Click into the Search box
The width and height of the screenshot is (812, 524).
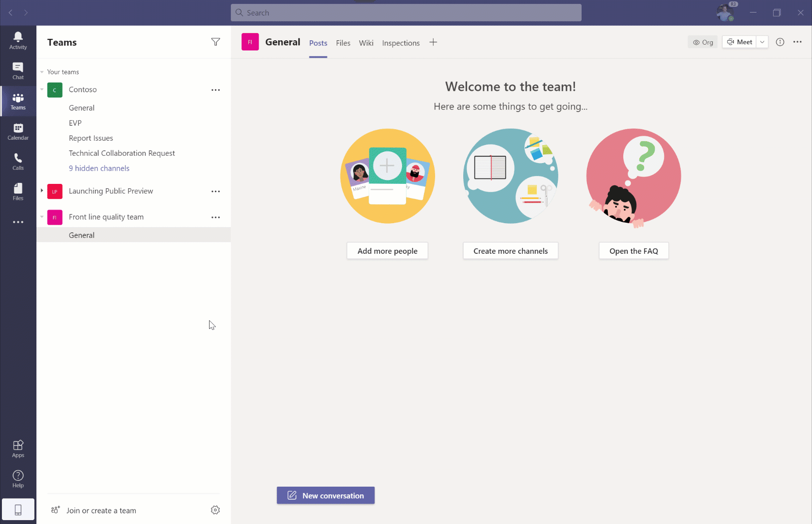(x=406, y=13)
